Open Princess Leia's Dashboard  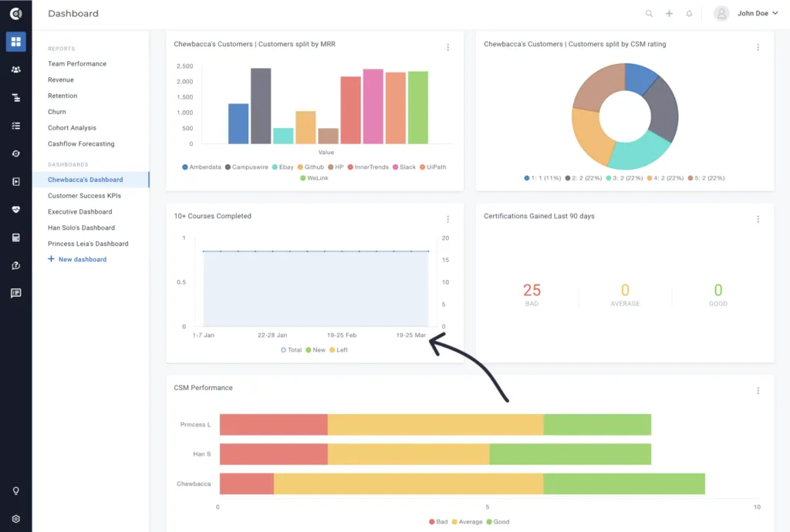click(x=88, y=244)
